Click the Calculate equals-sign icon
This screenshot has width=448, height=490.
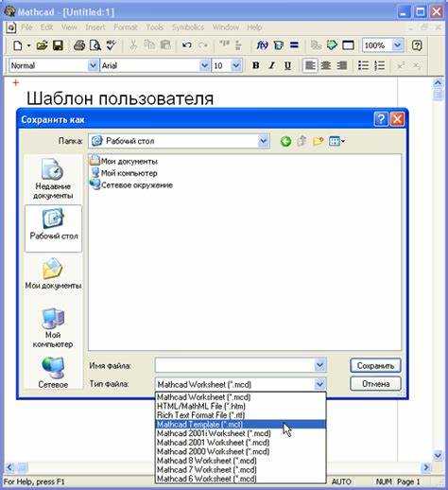(294, 45)
